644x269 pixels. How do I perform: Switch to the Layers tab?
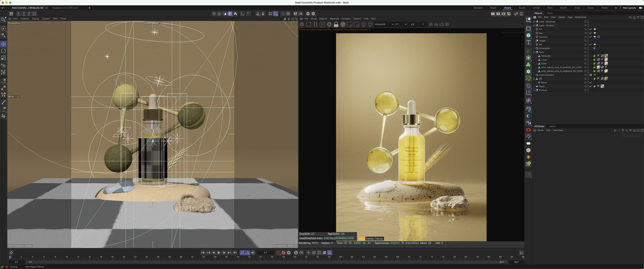pos(552,126)
